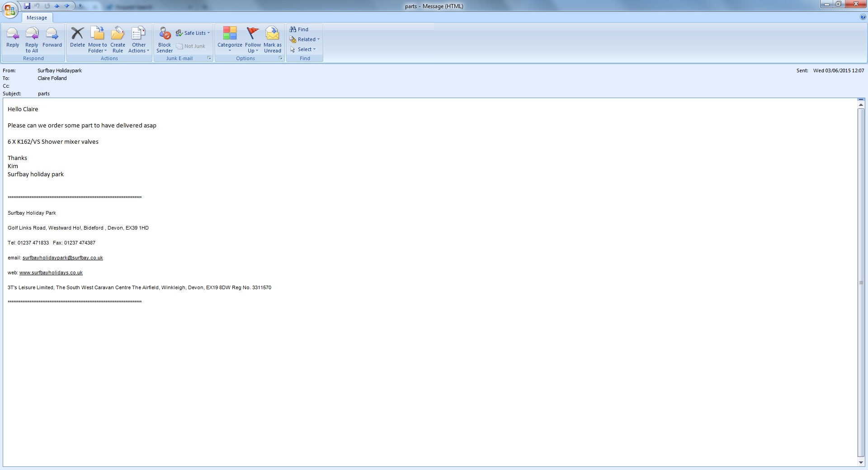This screenshot has width=868, height=470.
Task: Open the Office button menu
Action: pos(10,9)
